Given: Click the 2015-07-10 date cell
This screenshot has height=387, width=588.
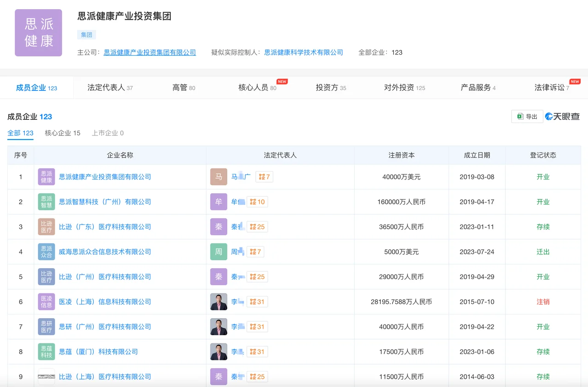Looking at the screenshot, I should [x=477, y=302].
